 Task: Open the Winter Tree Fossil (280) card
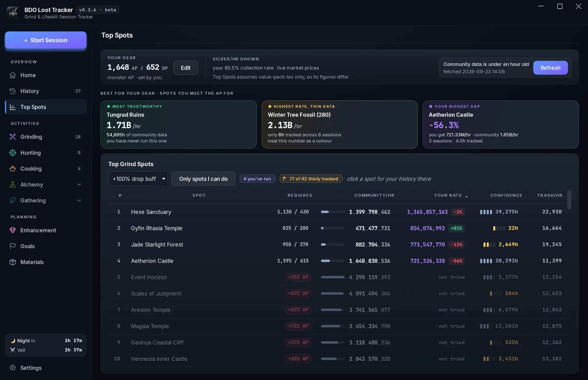pos(340,125)
